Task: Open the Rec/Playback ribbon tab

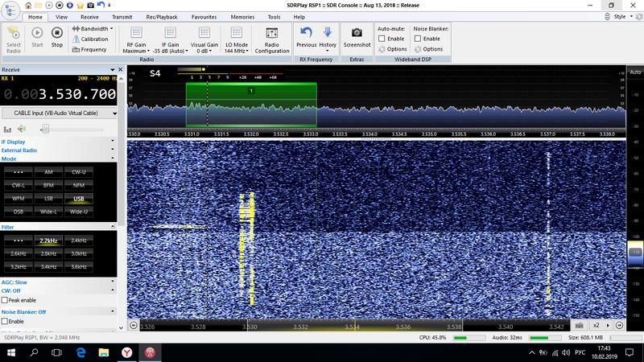Action: click(162, 17)
